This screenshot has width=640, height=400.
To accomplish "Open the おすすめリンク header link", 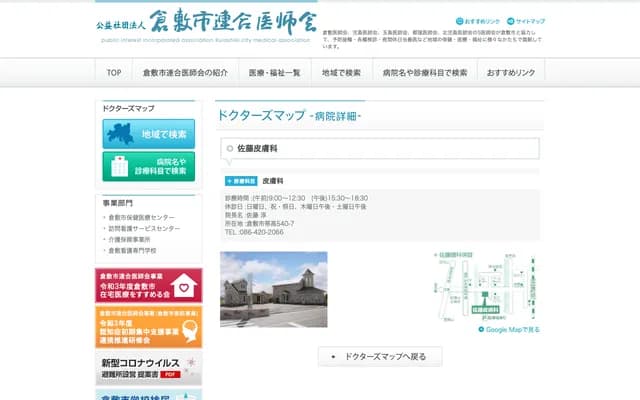I will click(479, 21).
